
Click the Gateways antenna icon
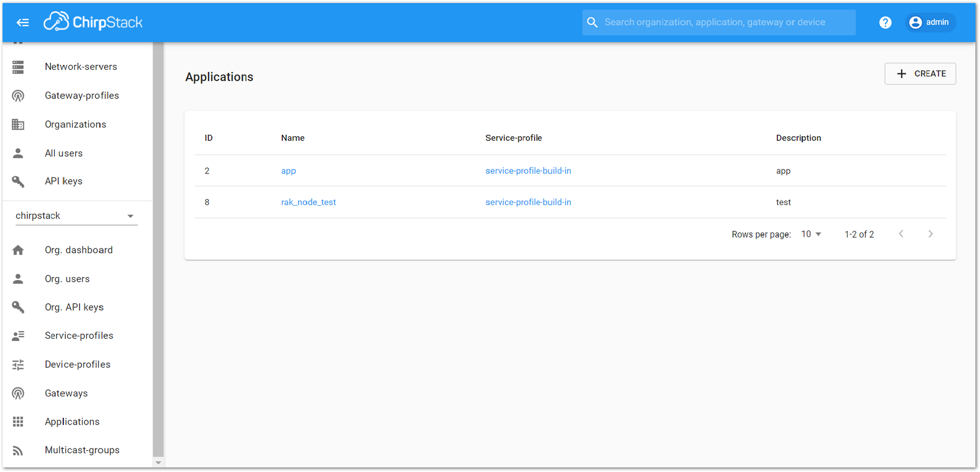(x=18, y=393)
